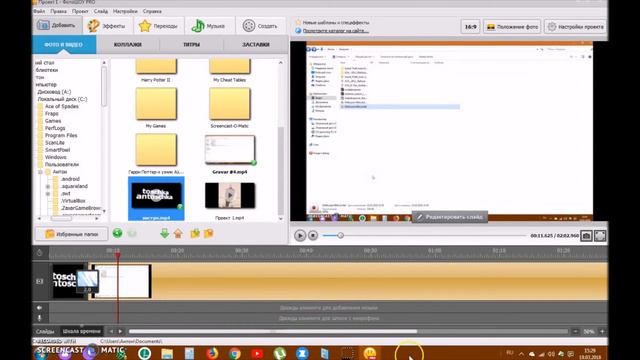Open the Harry Potter II folder
Screen dimensions: 640x360
(156, 67)
